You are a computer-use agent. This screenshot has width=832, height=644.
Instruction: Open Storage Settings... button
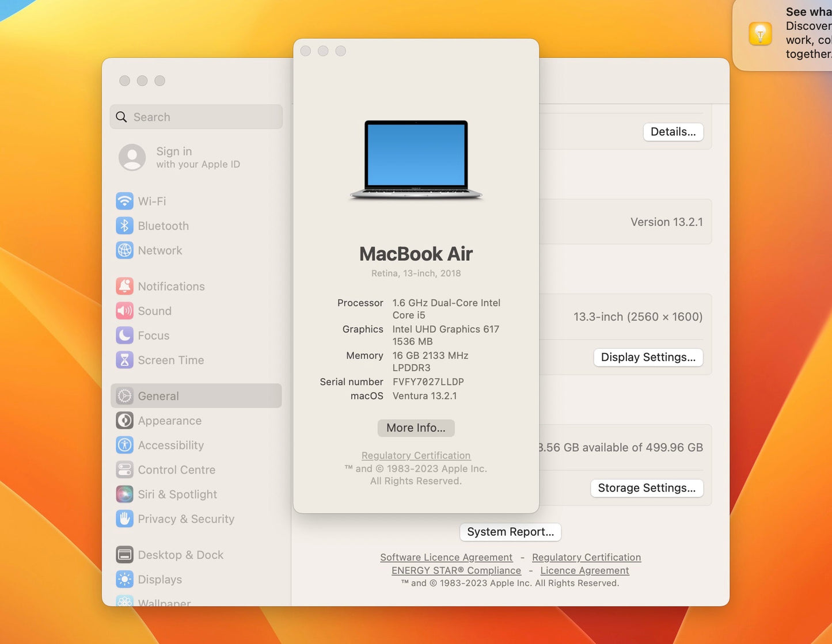[647, 488]
